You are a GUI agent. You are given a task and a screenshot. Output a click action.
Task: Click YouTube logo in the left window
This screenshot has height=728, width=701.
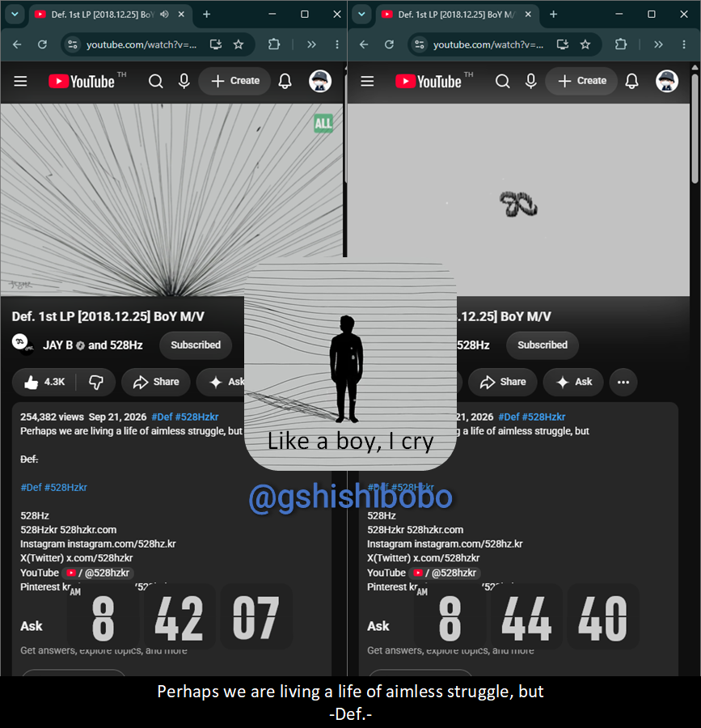coord(82,82)
